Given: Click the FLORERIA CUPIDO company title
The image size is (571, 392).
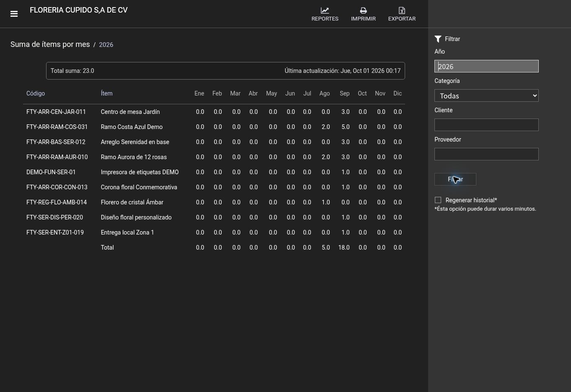Looking at the screenshot, I should [79, 10].
